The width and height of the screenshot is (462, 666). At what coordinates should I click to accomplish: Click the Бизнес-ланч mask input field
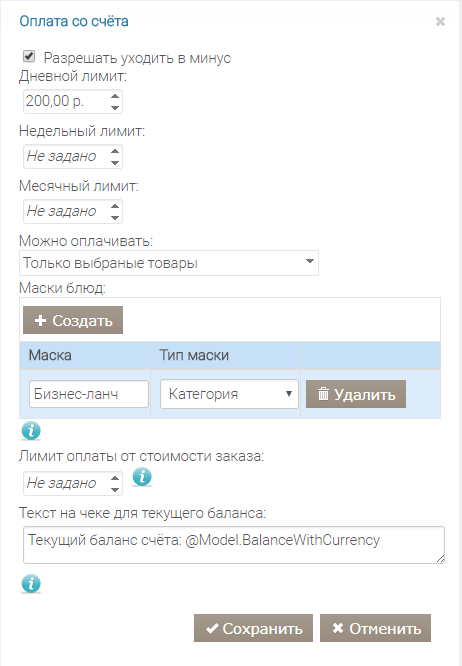pos(89,394)
